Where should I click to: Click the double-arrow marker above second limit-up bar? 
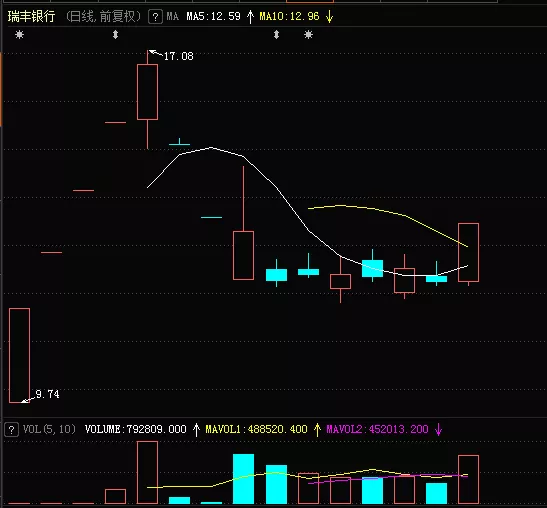tap(115, 35)
